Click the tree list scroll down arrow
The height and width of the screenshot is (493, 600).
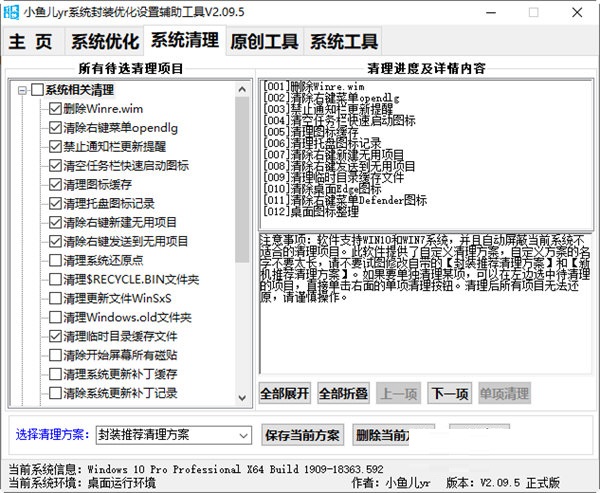tap(242, 398)
